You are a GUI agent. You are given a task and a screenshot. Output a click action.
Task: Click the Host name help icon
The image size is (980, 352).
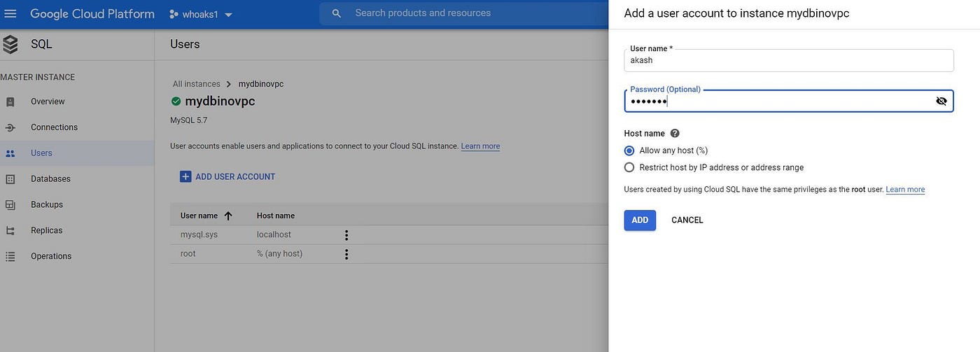click(x=675, y=133)
